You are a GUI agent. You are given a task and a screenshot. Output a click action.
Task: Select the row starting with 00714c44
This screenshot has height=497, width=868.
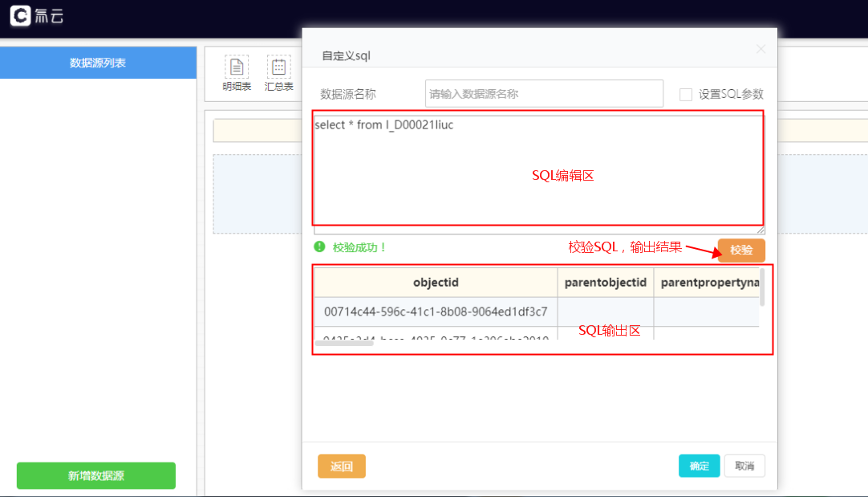pos(436,312)
